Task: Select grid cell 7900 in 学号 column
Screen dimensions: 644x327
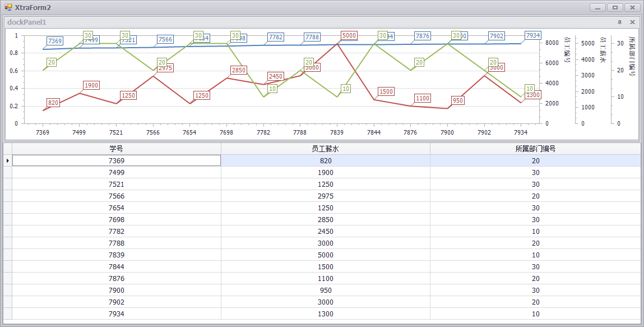Action: tap(116, 290)
